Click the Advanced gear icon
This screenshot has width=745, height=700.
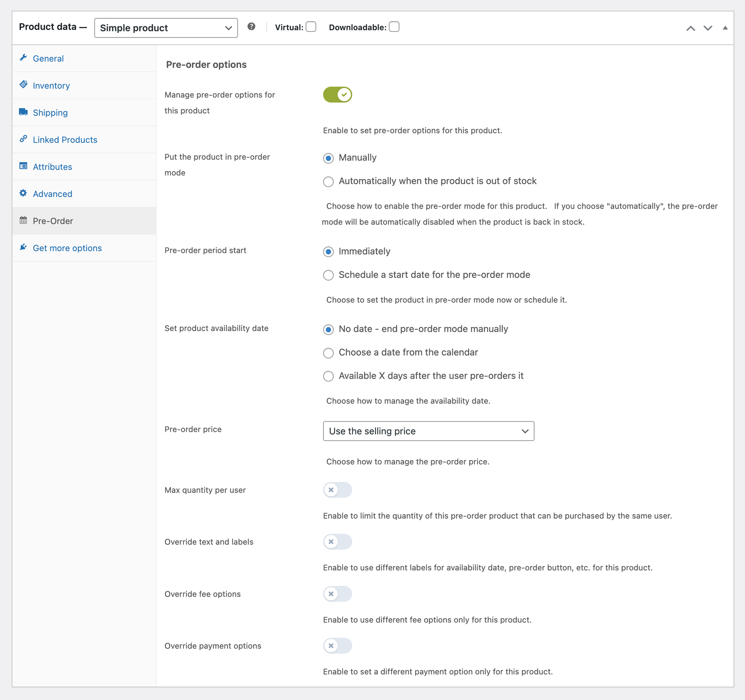point(23,193)
